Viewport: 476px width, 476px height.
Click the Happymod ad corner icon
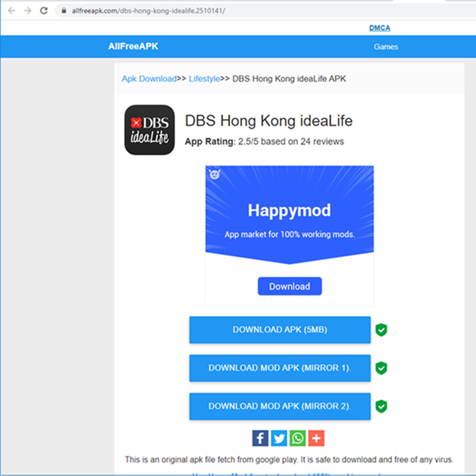[x=214, y=174]
